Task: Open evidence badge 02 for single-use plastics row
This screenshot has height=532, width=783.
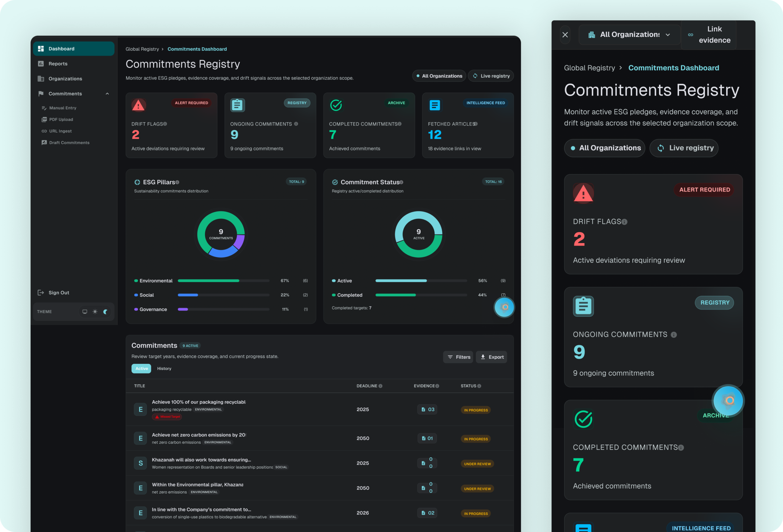Action: (x=427, y=513)
